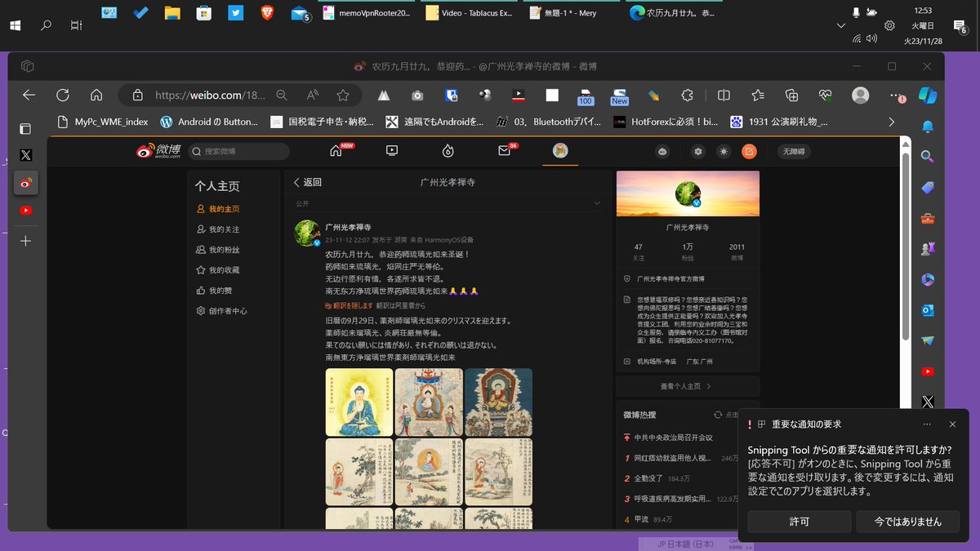The width and height of the screenshot is (980, 551).
Task: Go to Edge home page
Action: click(x=96, y=95)
